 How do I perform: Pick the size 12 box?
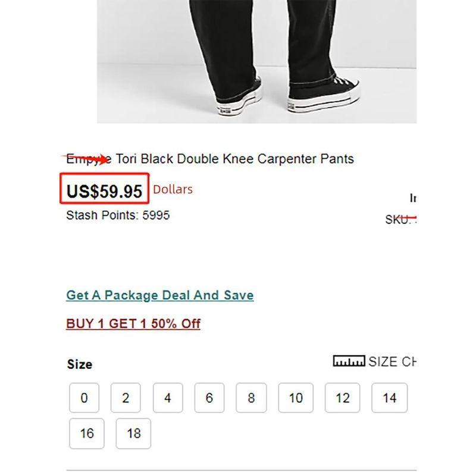coord(343,398)
